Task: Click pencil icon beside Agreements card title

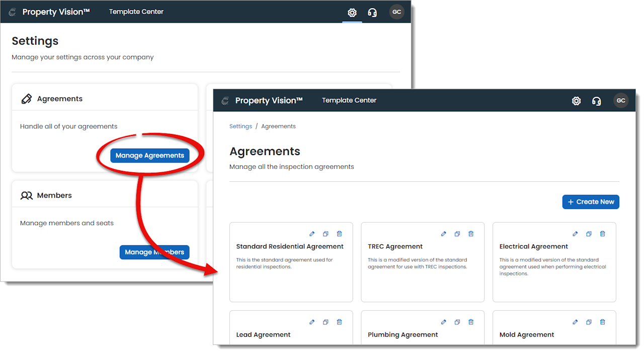Action: click(26, 99)
